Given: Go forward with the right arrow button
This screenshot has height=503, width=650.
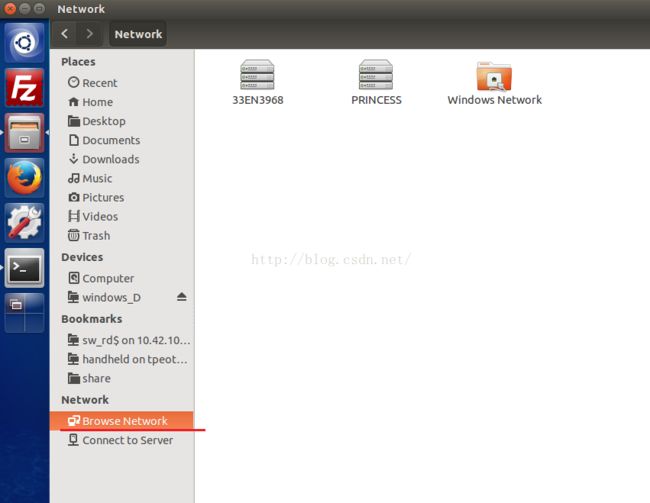Looking at the screenshot, I should (90, 34).
